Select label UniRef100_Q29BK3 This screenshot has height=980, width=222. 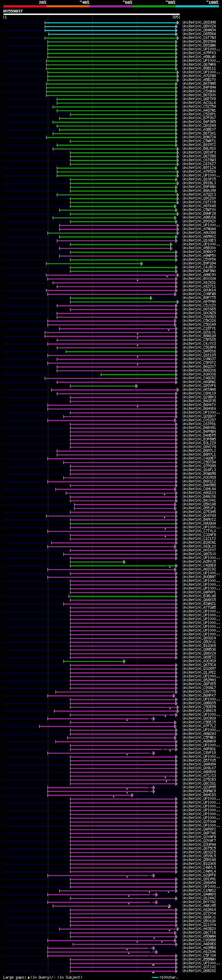199,397
